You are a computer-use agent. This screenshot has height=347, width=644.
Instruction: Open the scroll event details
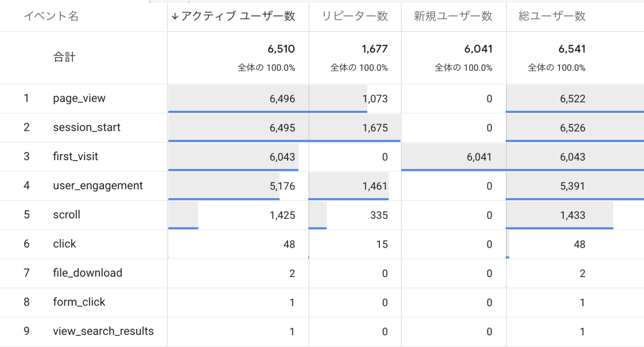pos(67,215)
